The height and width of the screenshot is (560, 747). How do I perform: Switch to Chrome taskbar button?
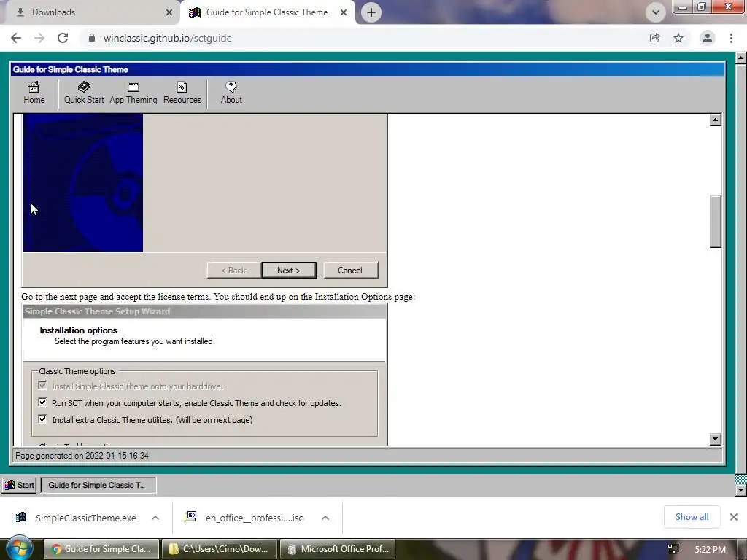click(x=101, y=549)
